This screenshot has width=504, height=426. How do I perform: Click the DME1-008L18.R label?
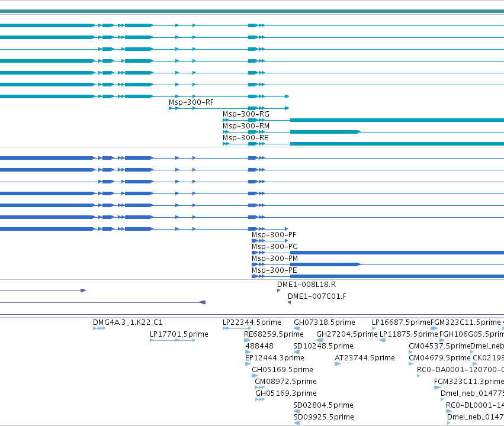coord(306,285)
